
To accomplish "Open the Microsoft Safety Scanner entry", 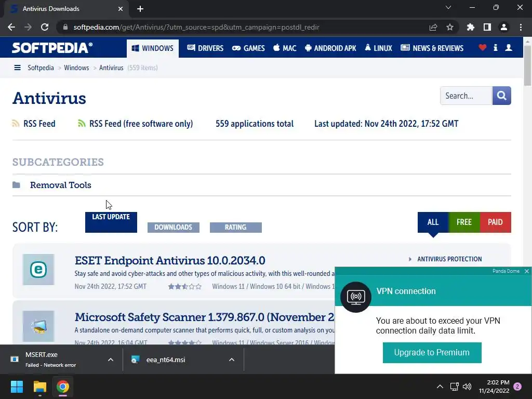I will [x=205, y=317].
